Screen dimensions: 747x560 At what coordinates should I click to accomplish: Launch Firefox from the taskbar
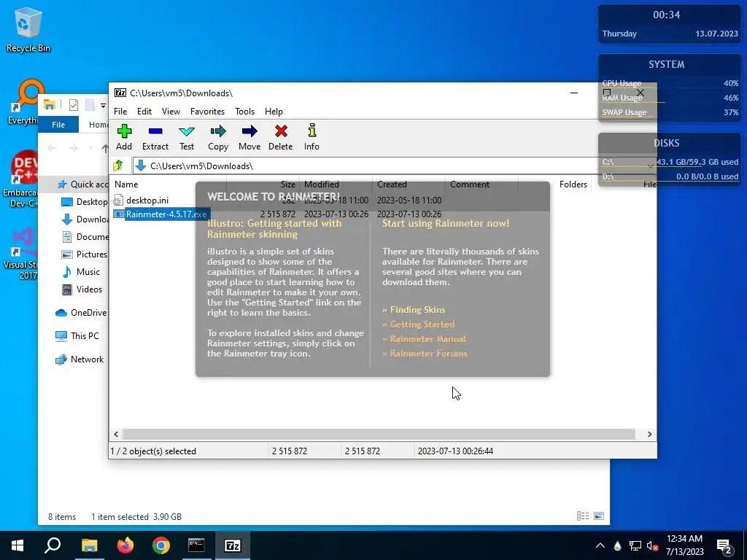125,545
